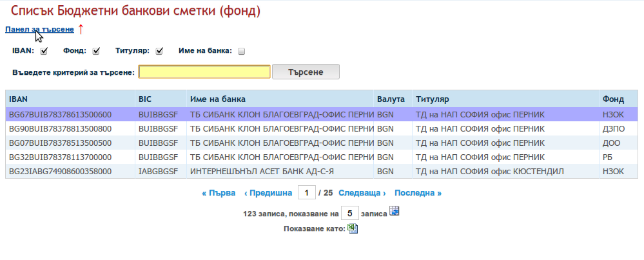The image size is (644, 260).
Task: Click the red arrow next to Панел за търсене
Action: (x=81, y=29)
